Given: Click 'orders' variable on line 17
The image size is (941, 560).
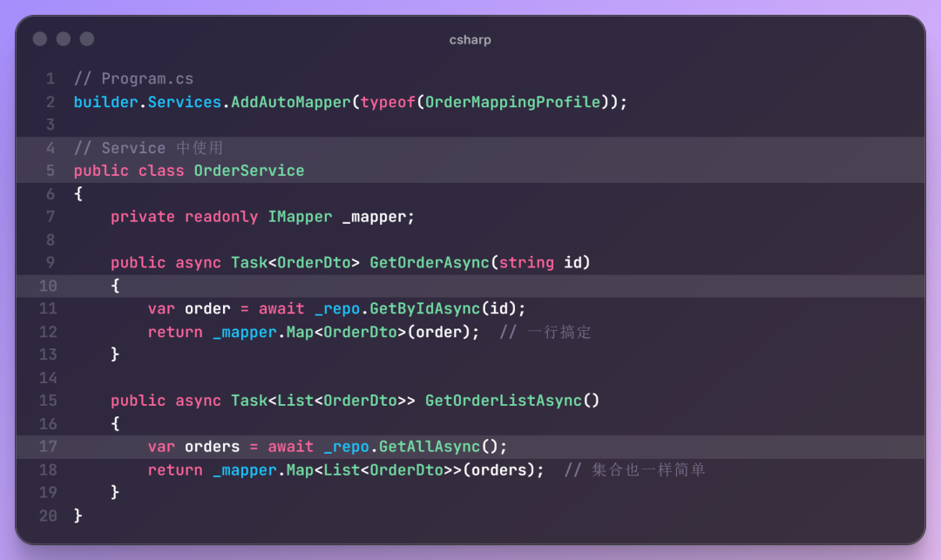Looking at the screenshot, I should tap(213, 447).
